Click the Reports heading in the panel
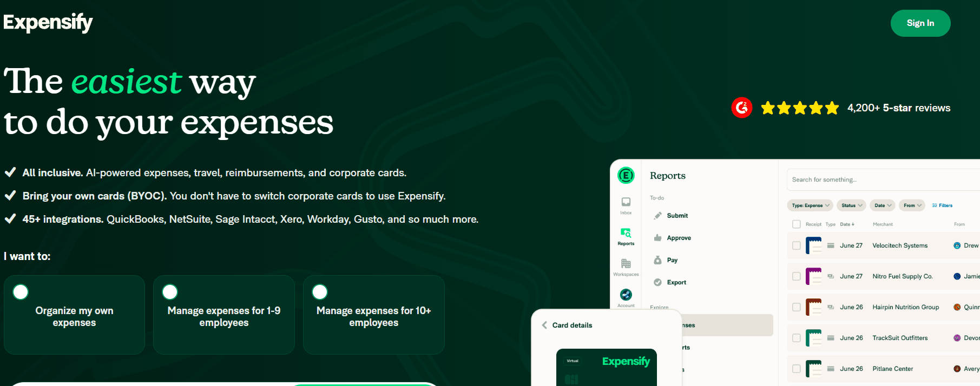Image resolution: width=980 pixels, height=386 pixels. pos(668,176)
